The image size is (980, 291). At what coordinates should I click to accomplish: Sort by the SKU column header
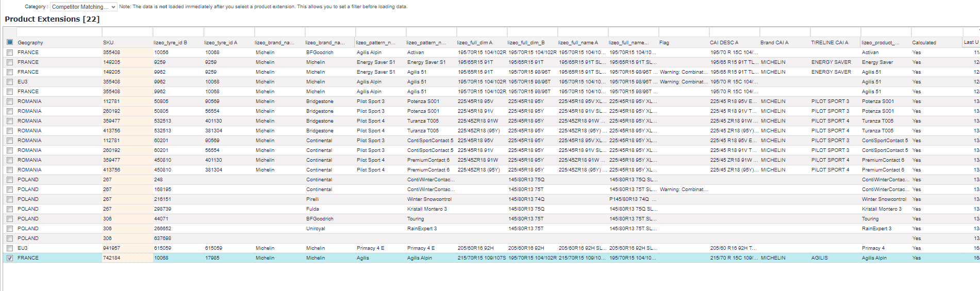click(108, 43)
